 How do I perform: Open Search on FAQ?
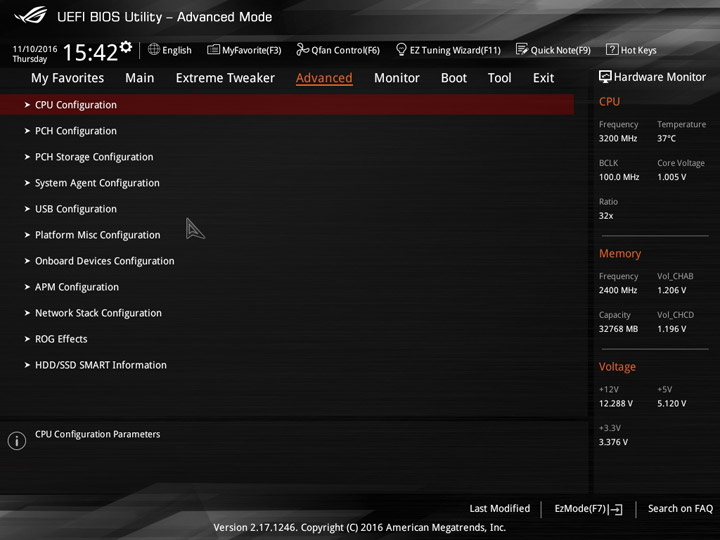[680, 508]
